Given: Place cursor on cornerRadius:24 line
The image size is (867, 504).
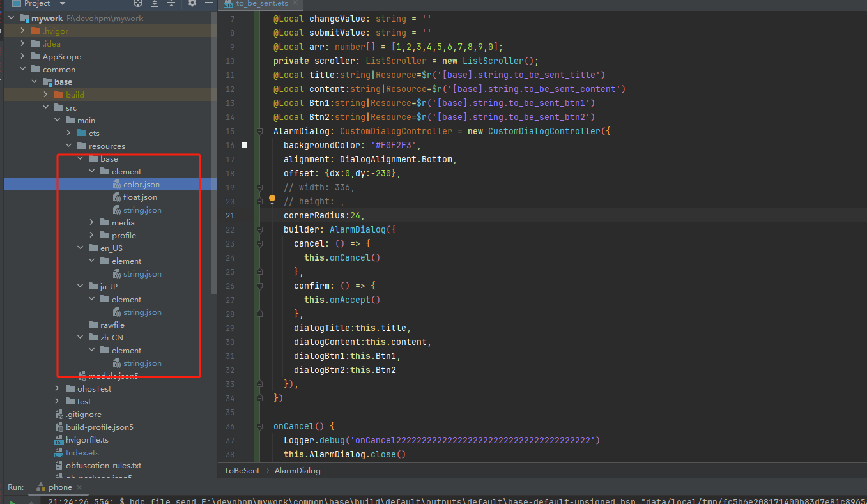Looking at the screenshot, I should pos(324,215).
